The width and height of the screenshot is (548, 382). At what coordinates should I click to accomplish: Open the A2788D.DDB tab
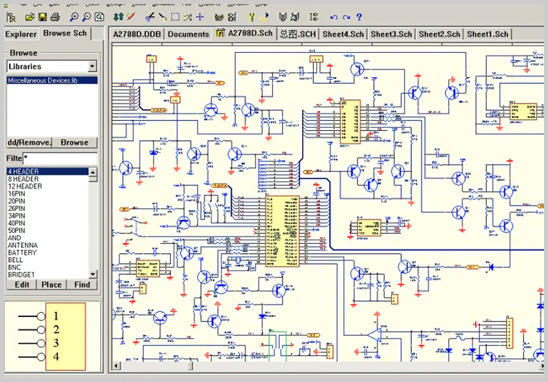pos(137,34)
